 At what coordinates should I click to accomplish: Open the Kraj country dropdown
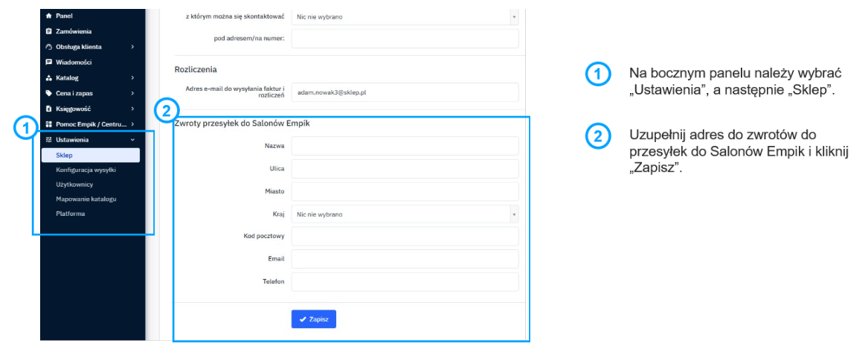coord(405,214)
